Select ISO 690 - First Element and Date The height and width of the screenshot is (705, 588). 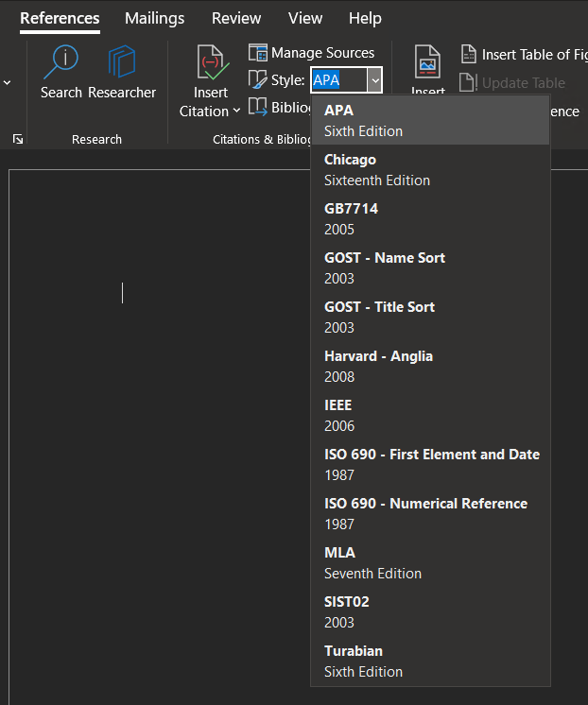(x=430, y=464)
